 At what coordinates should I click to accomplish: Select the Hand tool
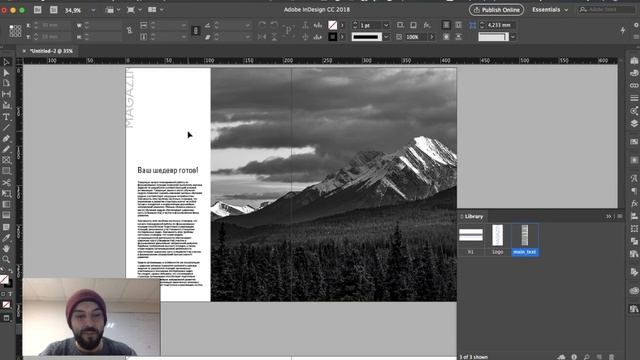click(x=6, y=248)
